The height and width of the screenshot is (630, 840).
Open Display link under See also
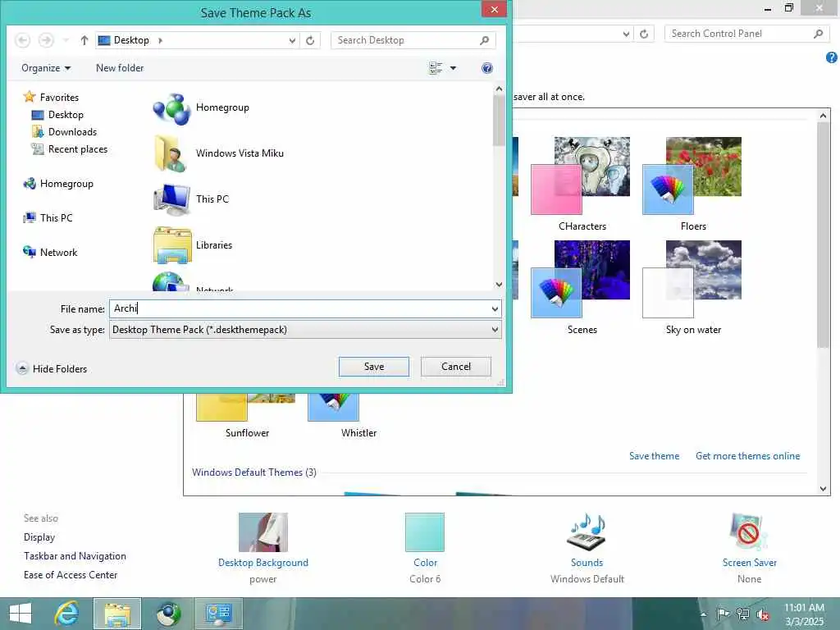(39, 537)
